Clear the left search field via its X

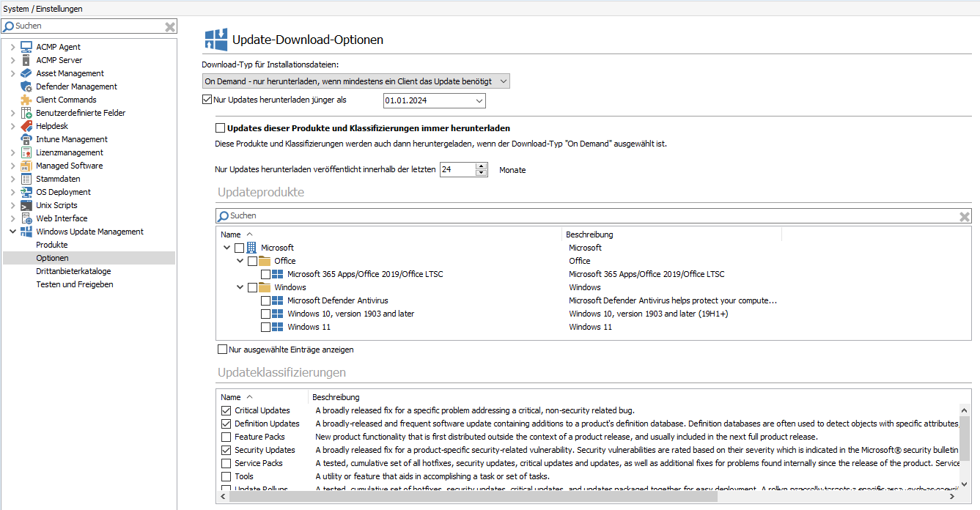tap(169, 25)
